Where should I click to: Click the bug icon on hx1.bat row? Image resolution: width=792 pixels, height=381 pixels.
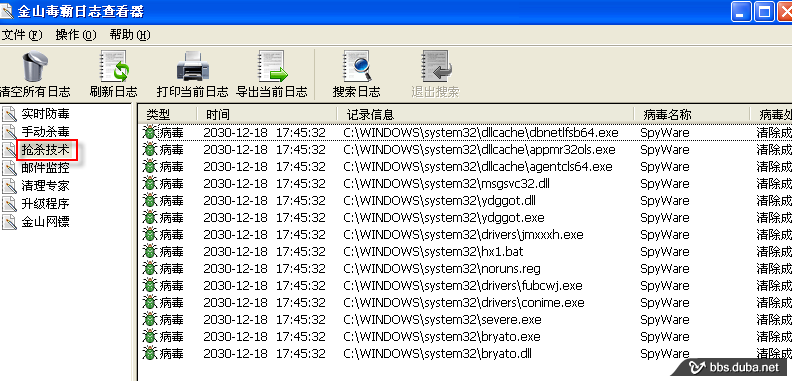pyautogui.click(x=150, y=252)
